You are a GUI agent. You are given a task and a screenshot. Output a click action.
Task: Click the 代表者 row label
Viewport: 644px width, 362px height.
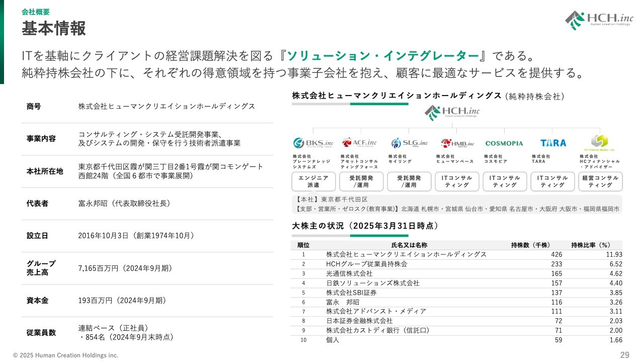coord(37,204)
